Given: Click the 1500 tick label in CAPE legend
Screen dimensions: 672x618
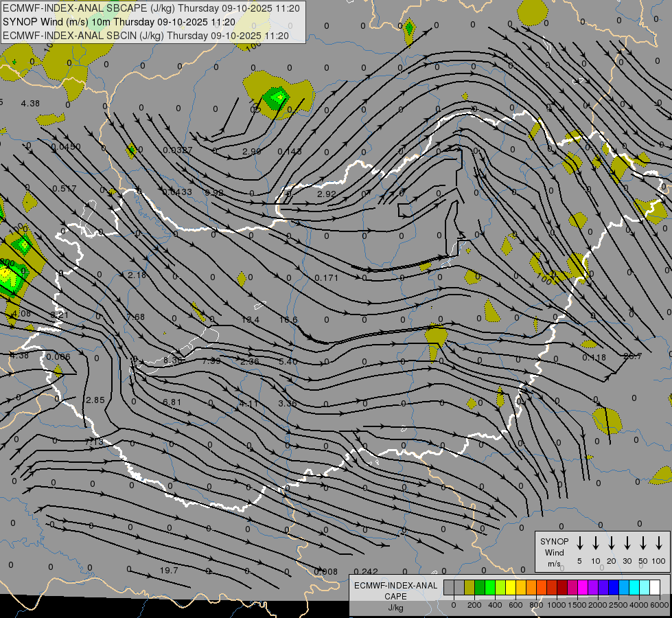Looking at the screenshot, I should [577, 605].
